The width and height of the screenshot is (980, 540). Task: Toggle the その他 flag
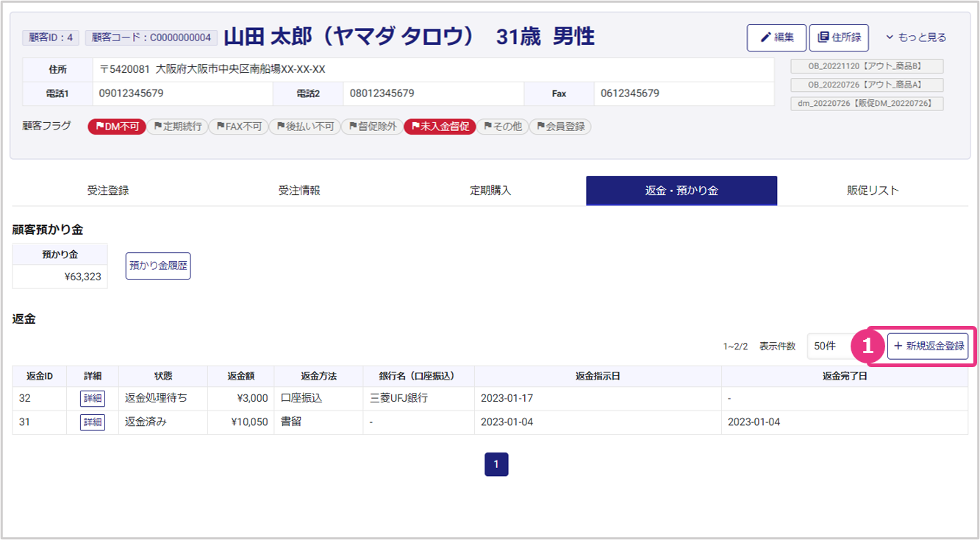point(503,127)
